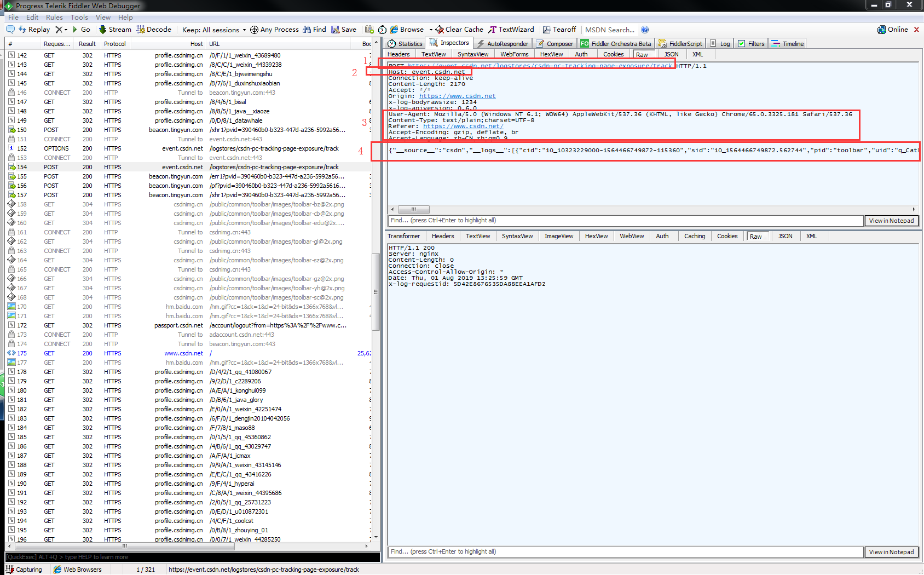Select response inspector ImageView tab
Viewport: 924px width, 575px height.
(x=559, y=236)
